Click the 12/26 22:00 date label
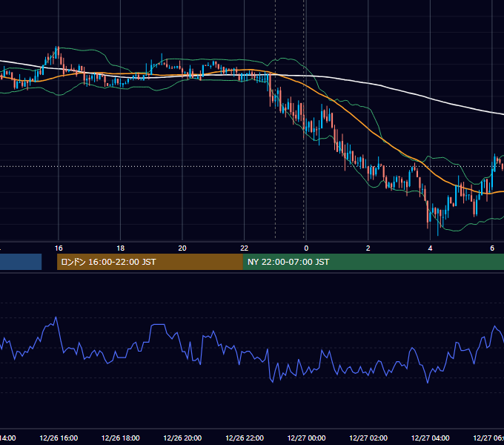Viewport: 504px width, 445px height. tap(245, 438)
